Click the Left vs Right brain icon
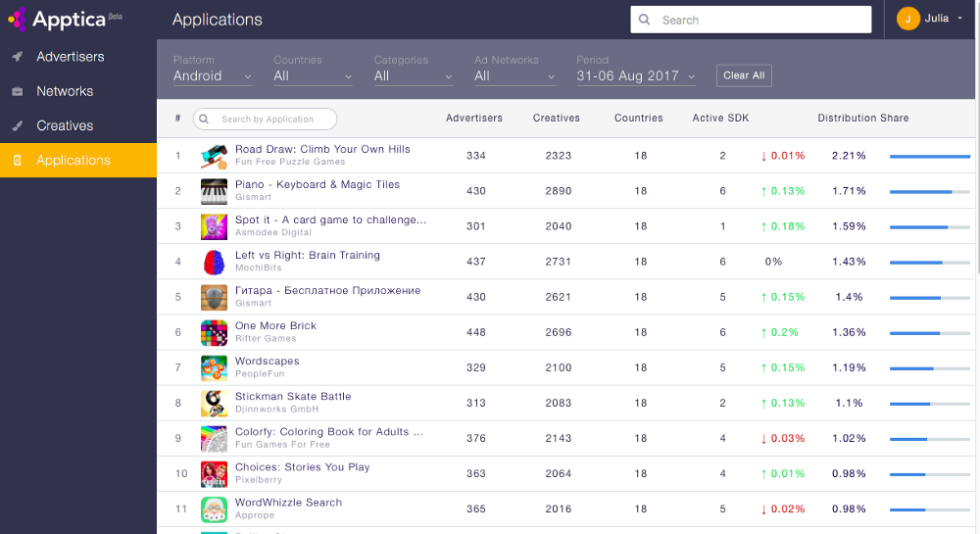 point(214,263)
